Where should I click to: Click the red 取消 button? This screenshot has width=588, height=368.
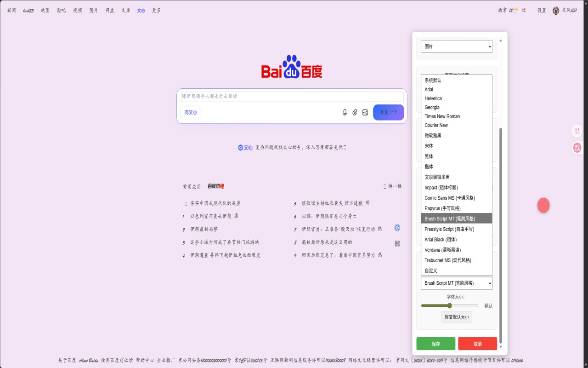point(478,344)
